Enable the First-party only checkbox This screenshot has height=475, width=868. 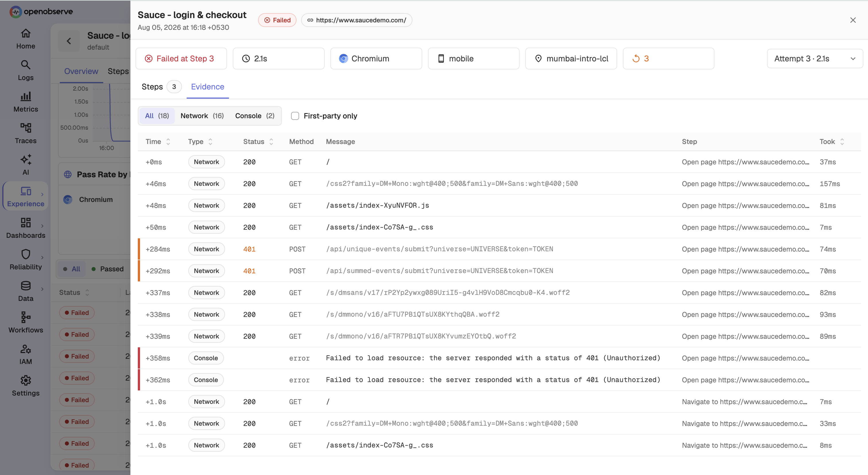pyautogui.click(x=295, y=116)
